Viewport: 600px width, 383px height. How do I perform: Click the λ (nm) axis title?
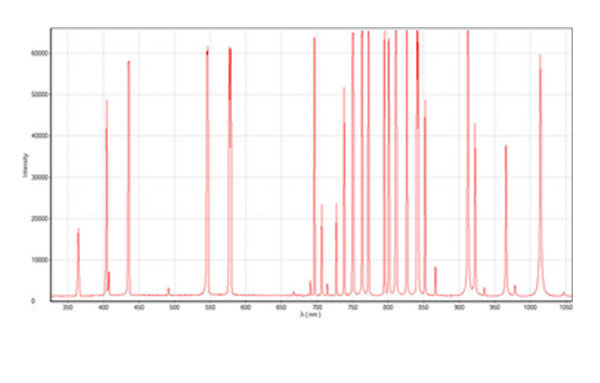[x=310, y=315]
